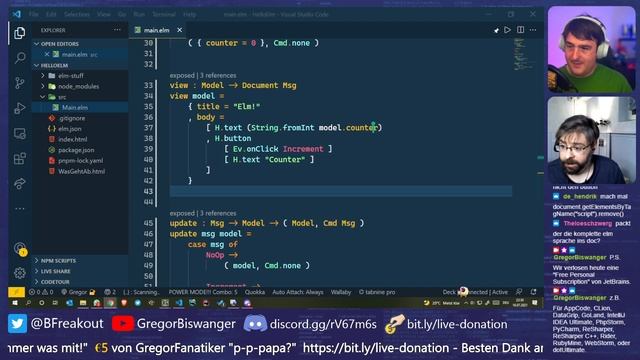Open the elm.json file

tap(69, 129)
